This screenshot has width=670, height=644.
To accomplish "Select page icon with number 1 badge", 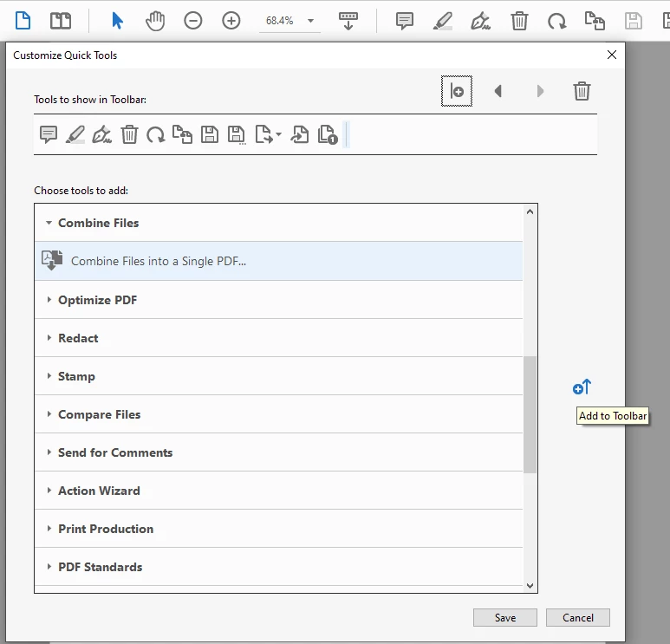I will [328, 134].
